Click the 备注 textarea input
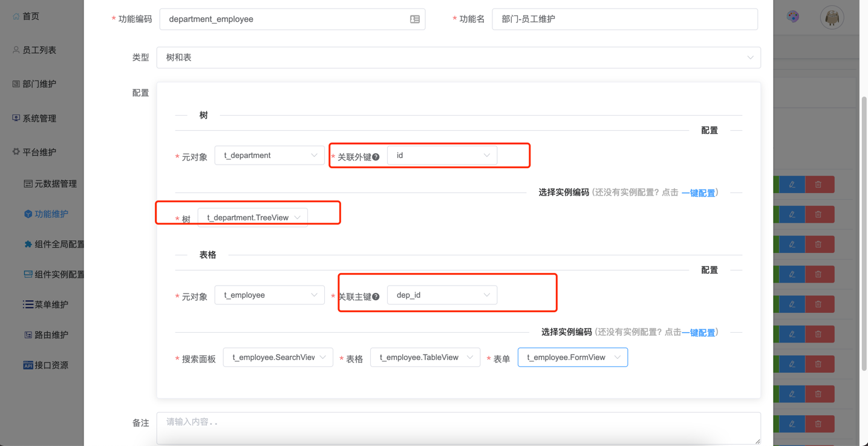This screenshot has height=446, width=868. tap(458, 428)
